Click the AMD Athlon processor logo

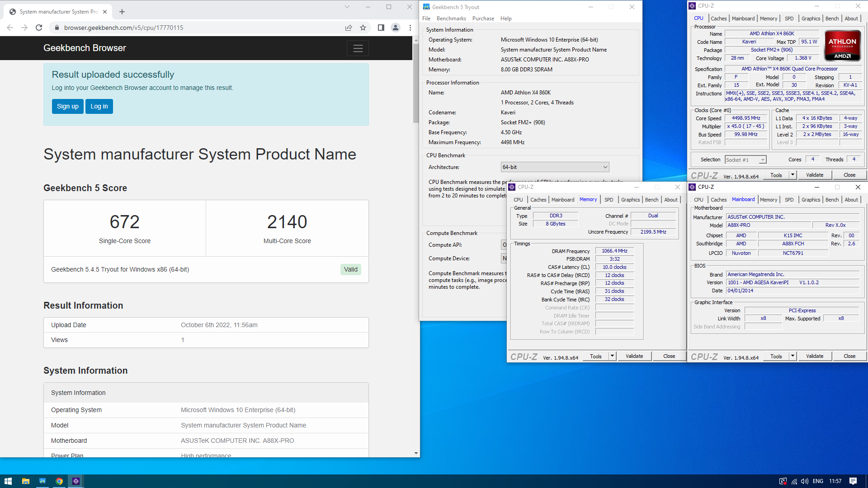point(842,46)
